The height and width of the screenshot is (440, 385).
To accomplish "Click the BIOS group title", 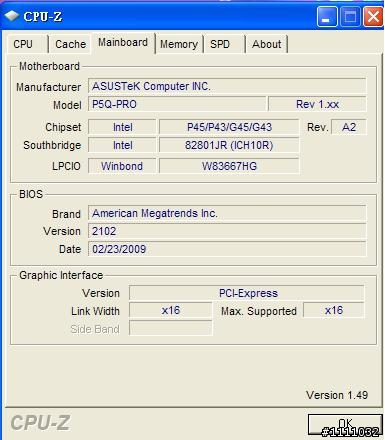I will point(31,194).
